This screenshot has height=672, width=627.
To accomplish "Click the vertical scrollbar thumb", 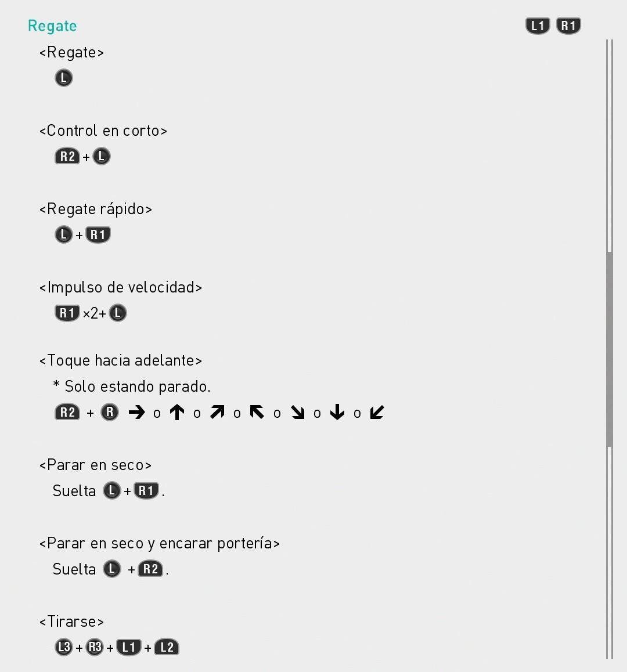I will coord(610,348).
